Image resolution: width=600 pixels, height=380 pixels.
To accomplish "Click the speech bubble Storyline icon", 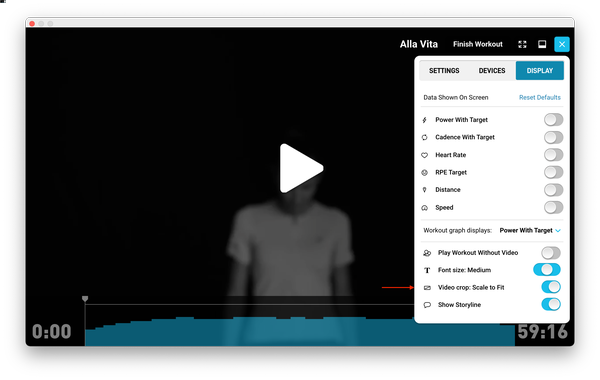I will pos(427,305).
